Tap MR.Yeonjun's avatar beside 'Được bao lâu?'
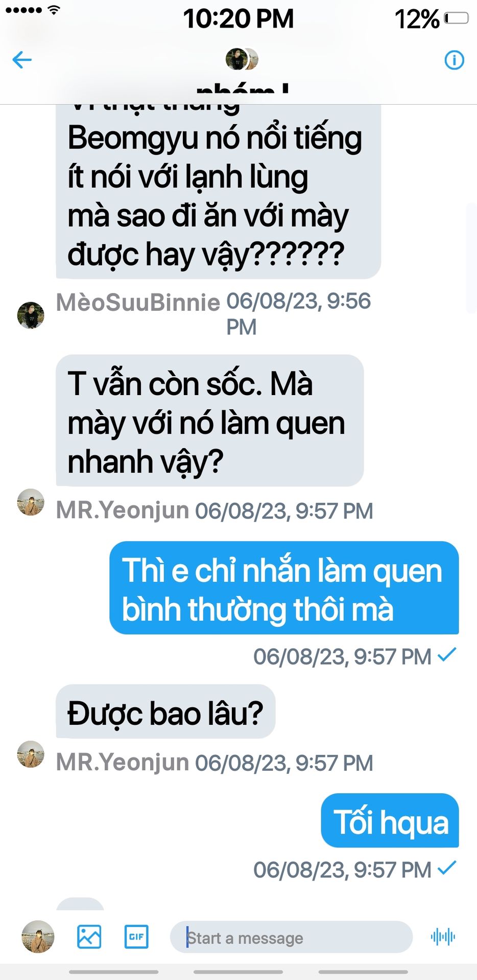Viewport: 477px width, 980px height. [x=31, y=754]
